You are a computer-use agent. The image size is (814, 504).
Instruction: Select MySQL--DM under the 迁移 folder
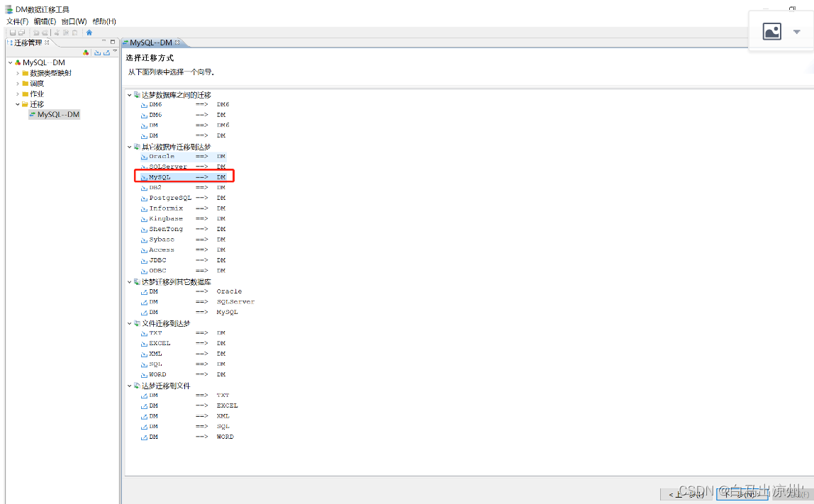(x=55, y=114)
